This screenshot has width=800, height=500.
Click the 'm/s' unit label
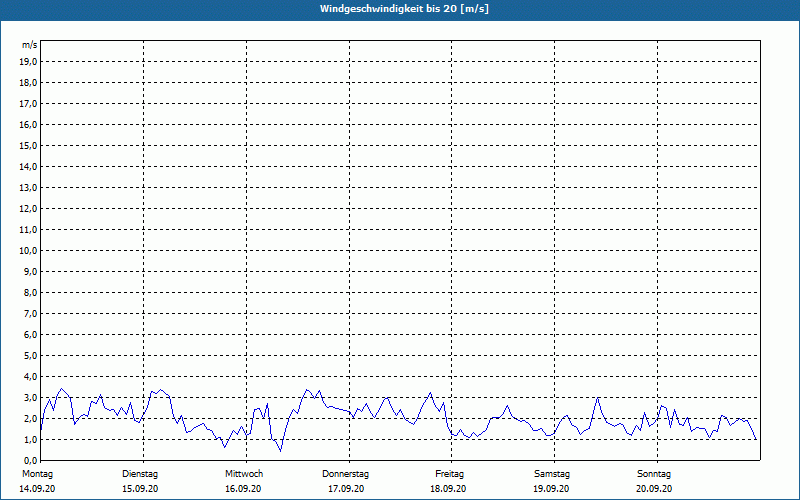(30, 45)
